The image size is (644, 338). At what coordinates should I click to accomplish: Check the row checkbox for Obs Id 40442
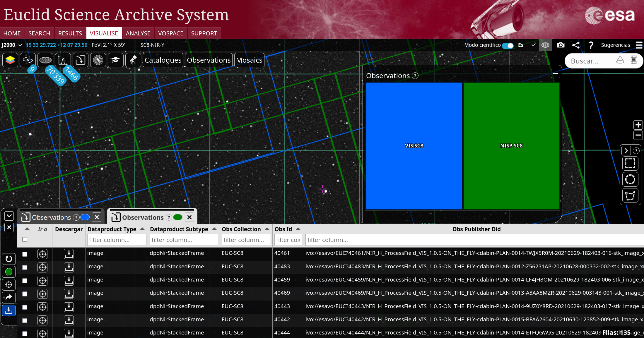(x=25, y=320)
